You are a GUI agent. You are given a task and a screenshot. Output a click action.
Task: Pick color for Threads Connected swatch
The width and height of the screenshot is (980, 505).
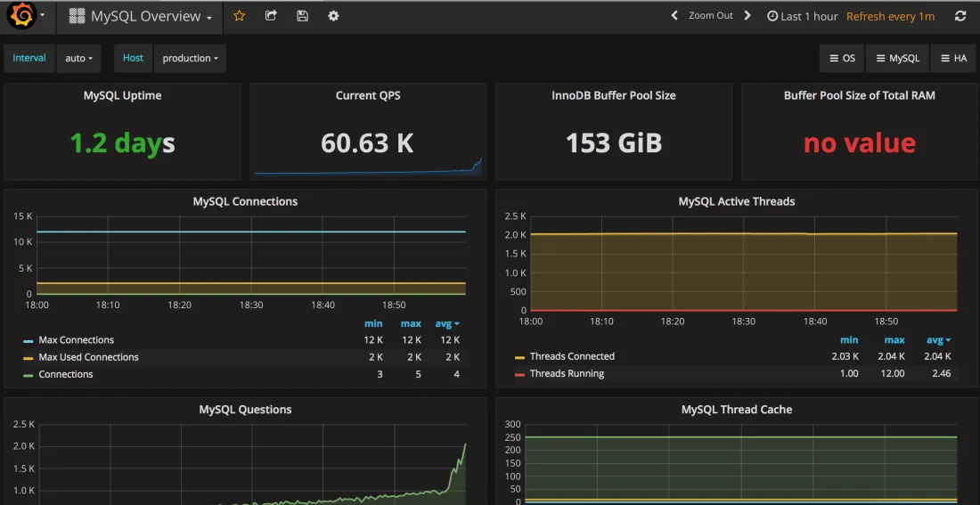519,357
